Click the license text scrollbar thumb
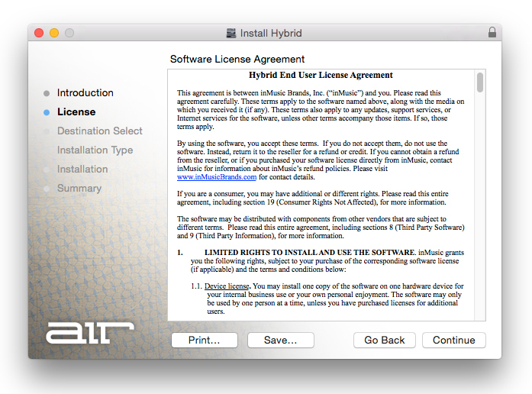Screen dimensions: 532x394 tap(480, 82)
